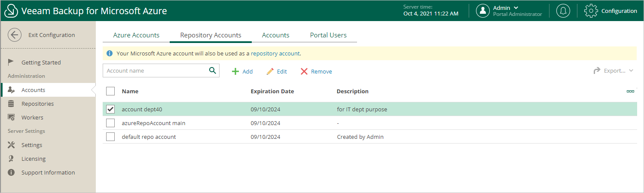Click the Portal Administrator role text
The width and height of the screenshot is (644, 193).
click(517, 14)
